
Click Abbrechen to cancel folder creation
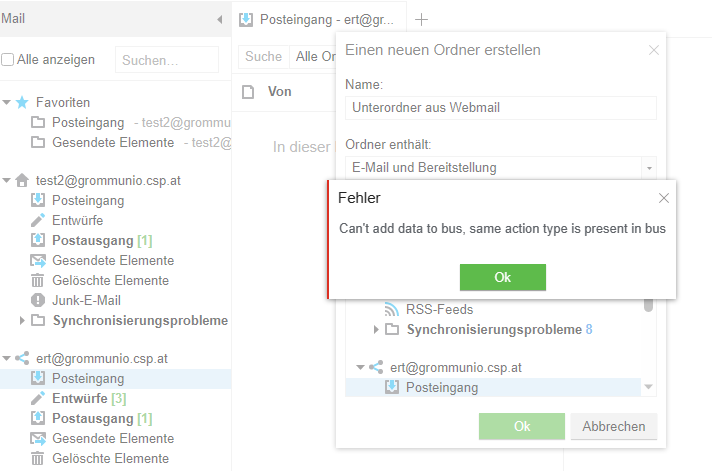point(613,426)
